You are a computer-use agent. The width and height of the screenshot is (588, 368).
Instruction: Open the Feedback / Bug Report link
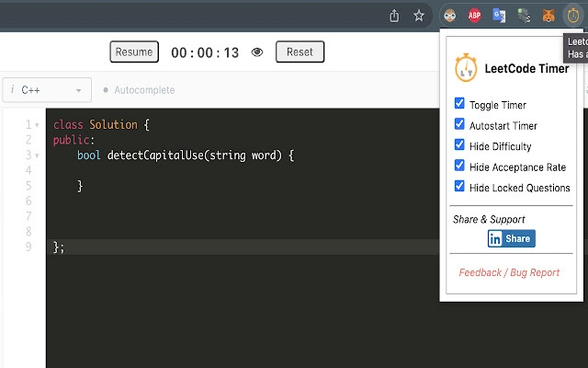click(509, 272)
